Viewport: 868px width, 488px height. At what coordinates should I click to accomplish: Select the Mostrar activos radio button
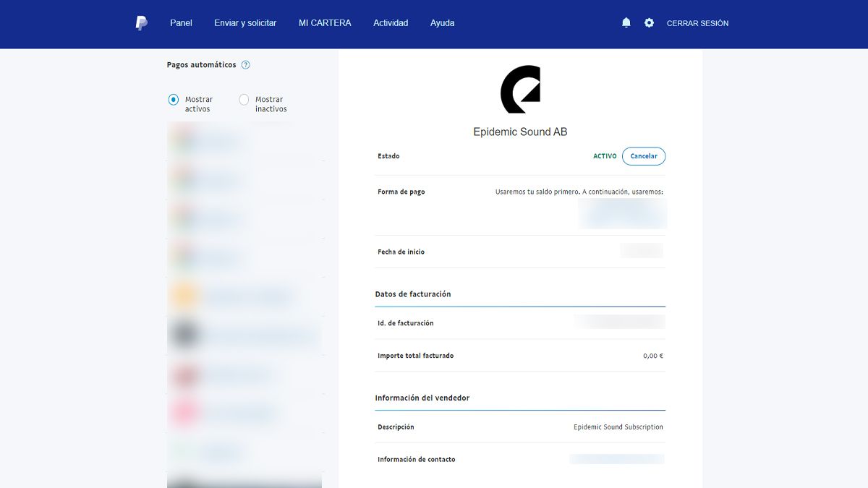(173, 99)
